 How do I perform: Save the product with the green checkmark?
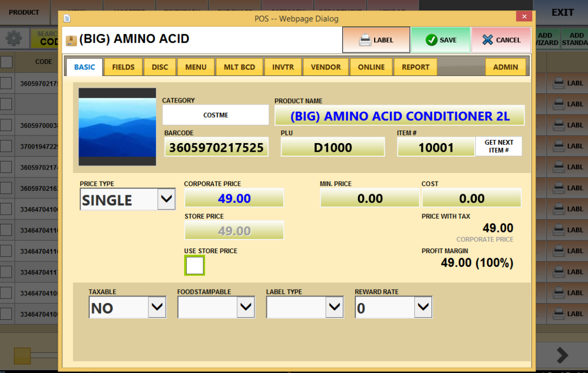[x=441, y=40]
